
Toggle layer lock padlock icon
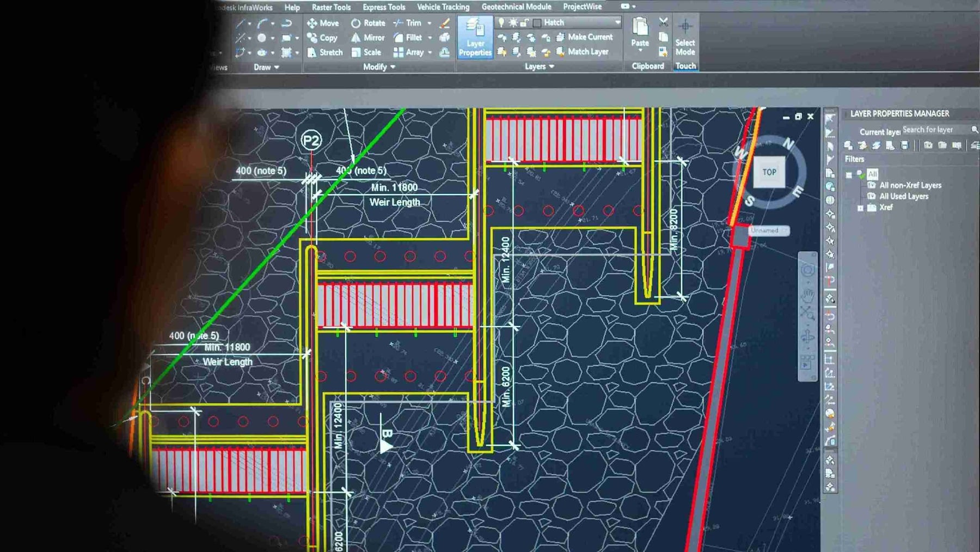pyautogui.click(x=524, y=22)
